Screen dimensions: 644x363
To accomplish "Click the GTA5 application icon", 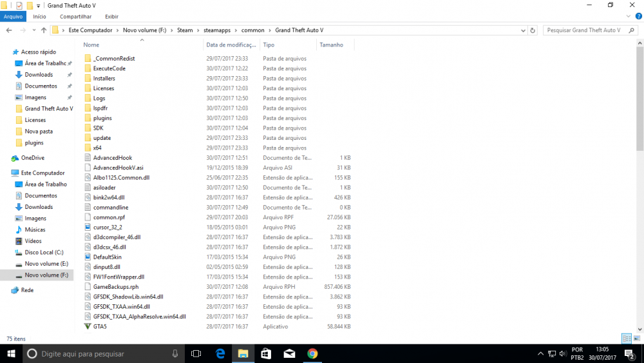I will (88, 326).
